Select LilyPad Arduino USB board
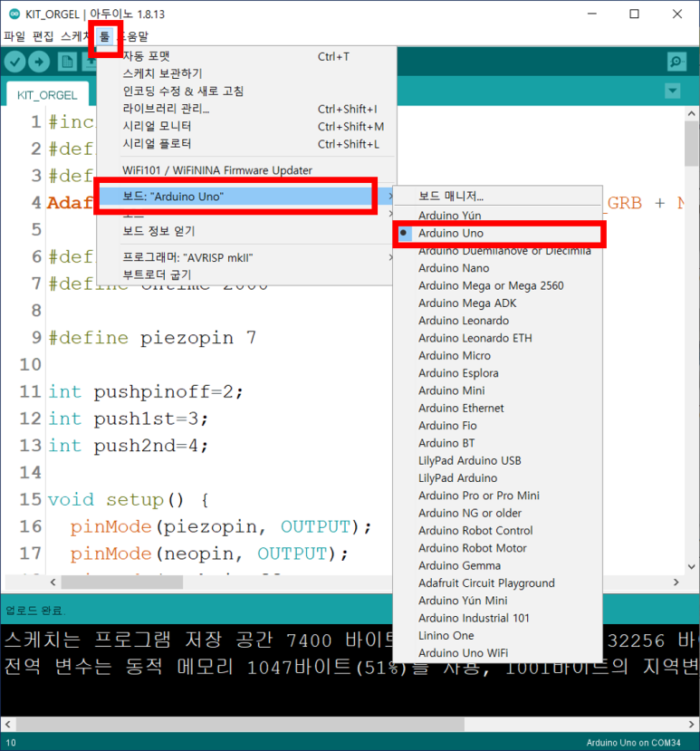 (x=497, y=461)
